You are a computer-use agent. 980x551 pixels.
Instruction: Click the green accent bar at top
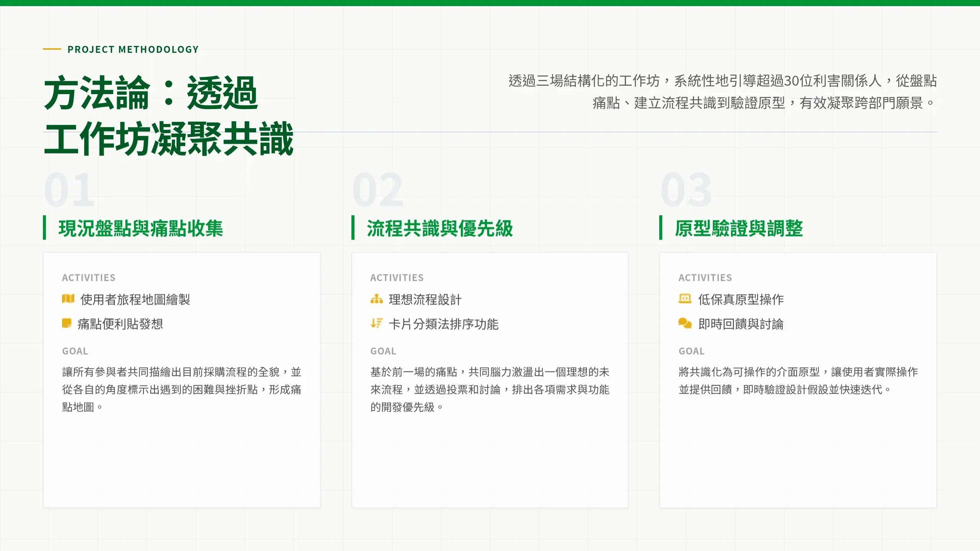[490, 3]
